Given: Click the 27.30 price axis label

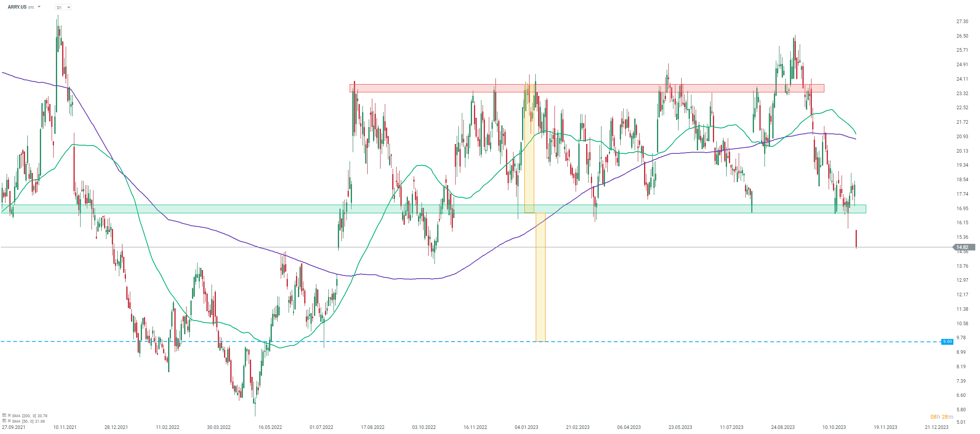Looking at the screenshot, I should [962, 22].
